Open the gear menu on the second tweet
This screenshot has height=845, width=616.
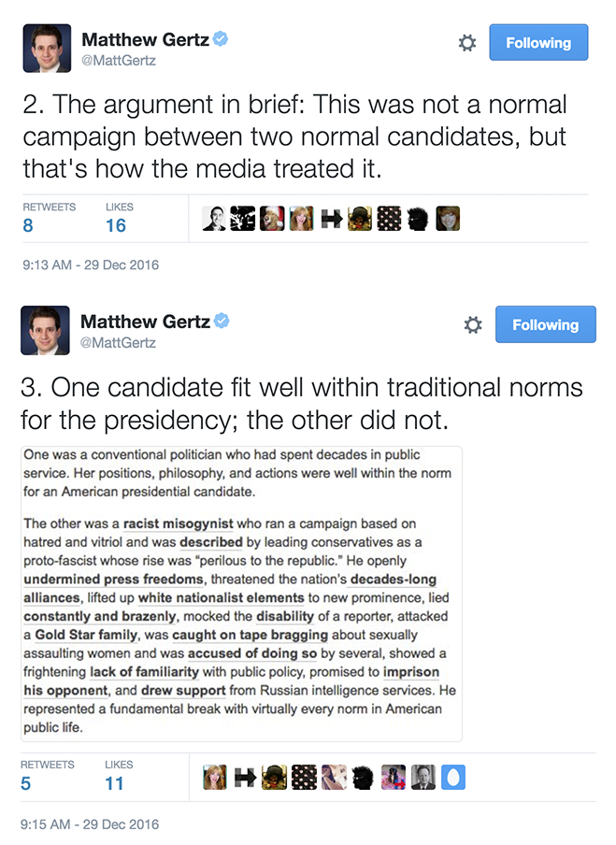(x=473, y=325)
